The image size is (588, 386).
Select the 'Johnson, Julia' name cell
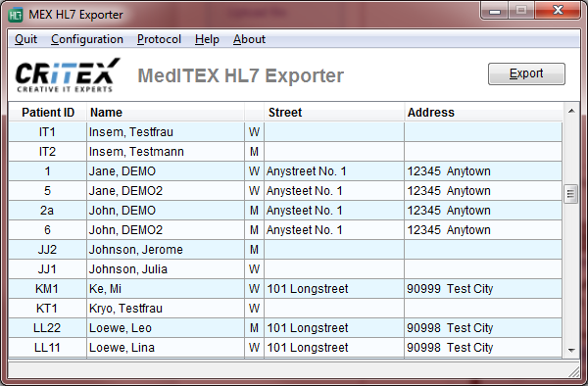pos(166,269)
